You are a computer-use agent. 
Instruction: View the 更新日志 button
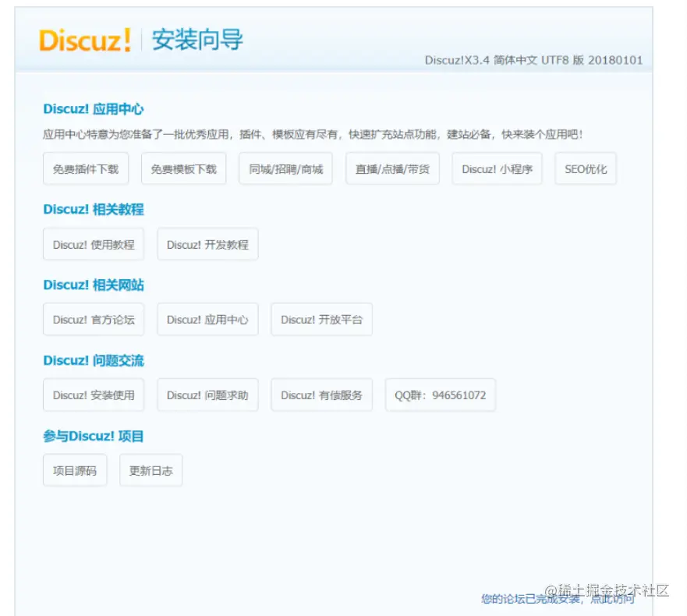[x=151, y=470]
